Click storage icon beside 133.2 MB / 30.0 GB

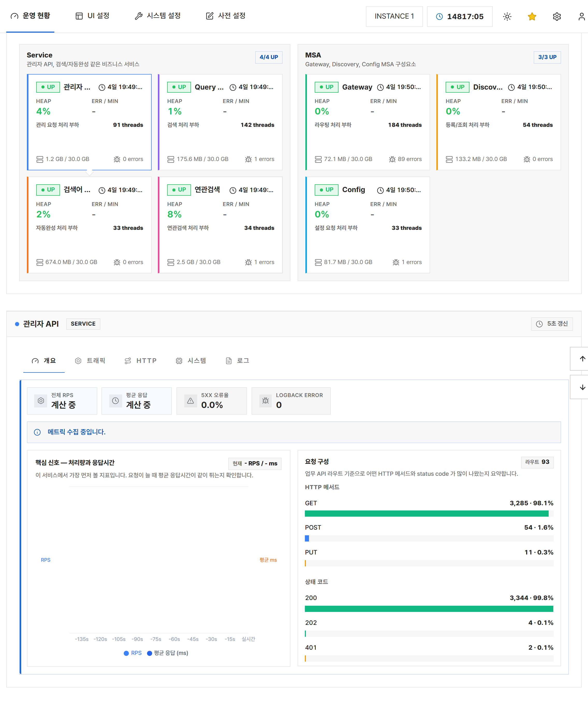click(x=449, y=159)
